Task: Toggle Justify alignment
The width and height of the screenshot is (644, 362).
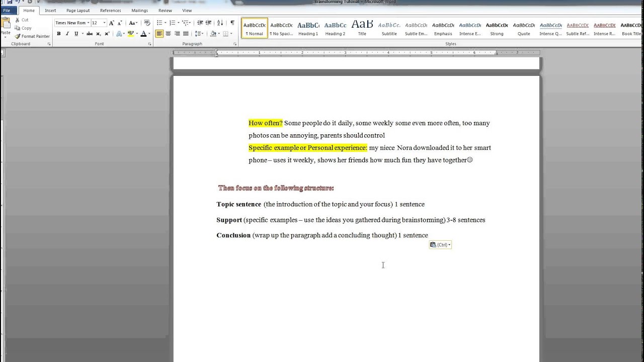Action: [x=186, y=34]
